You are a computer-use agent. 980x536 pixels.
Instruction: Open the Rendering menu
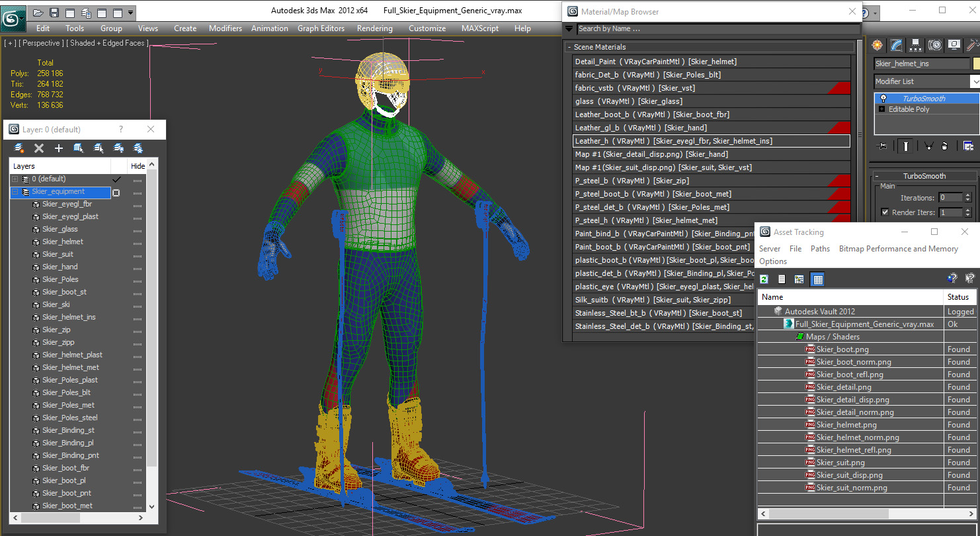[375, 28]
